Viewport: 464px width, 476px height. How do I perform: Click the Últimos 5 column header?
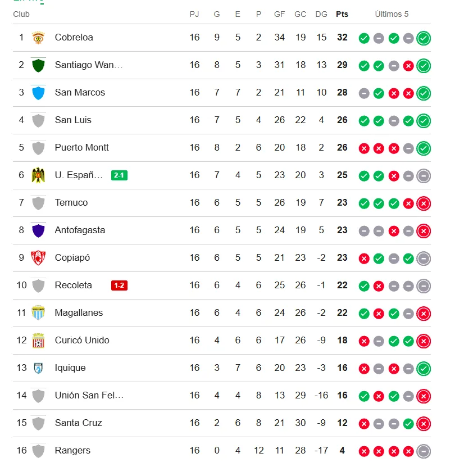pyautogui.click(x=392, y=14)
